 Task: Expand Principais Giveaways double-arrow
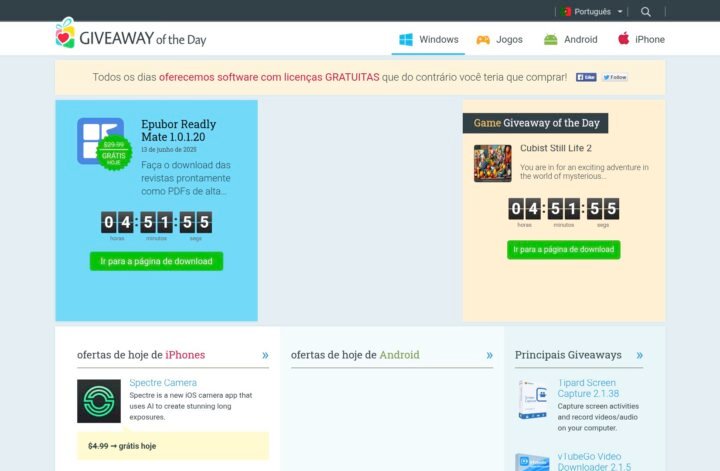640,355
